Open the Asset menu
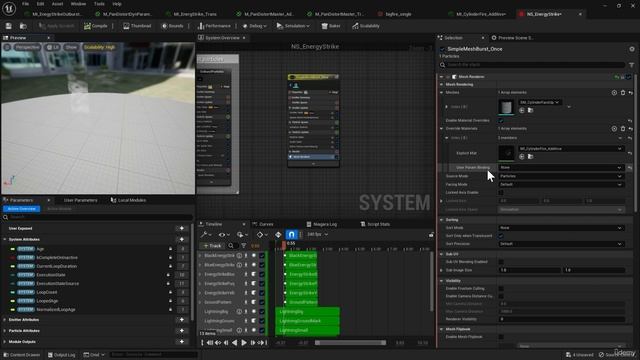The height and width of the screenshot is (360, 640). [x=57, y=4]
